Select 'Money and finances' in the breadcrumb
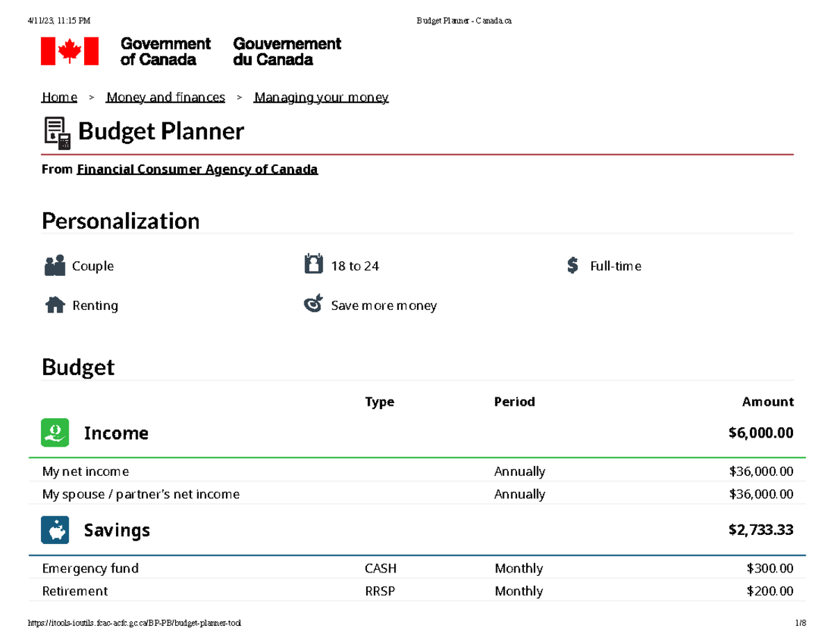 [165, 97]
